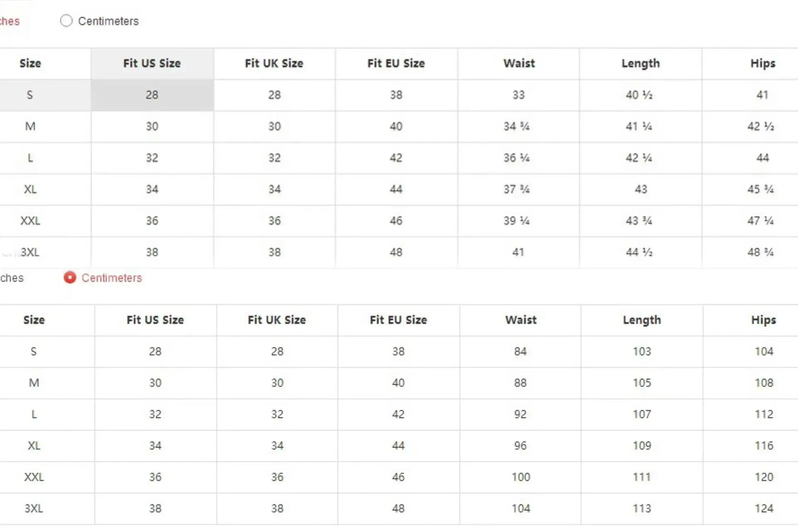Select the unselected Centimeters radio button

coord(66,21)
